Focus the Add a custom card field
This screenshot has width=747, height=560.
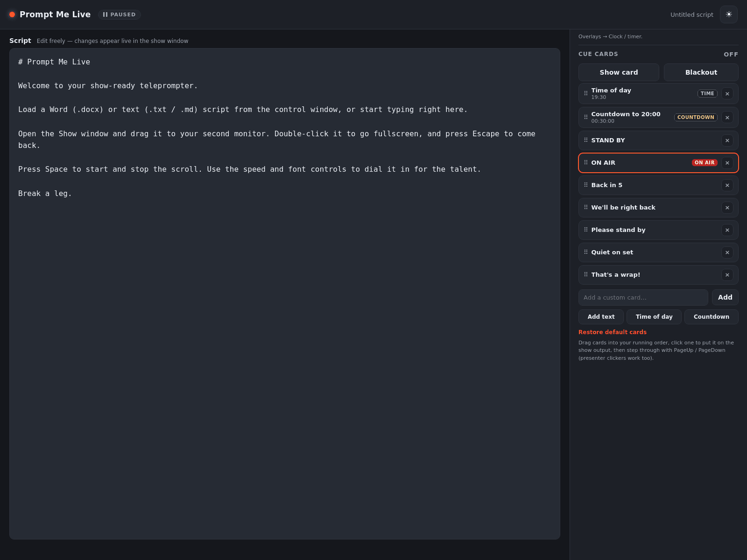pyautogui.click(x=643, y=297)
